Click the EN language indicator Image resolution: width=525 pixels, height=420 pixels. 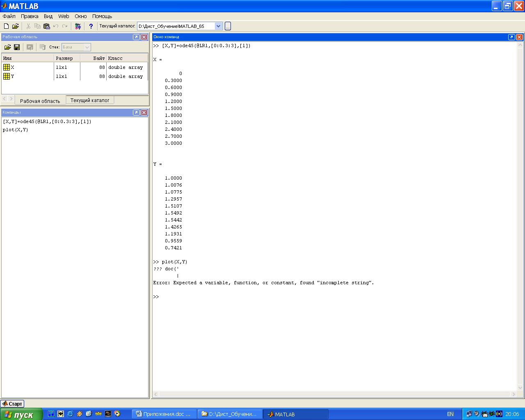pyautogui.click(x=450, y=414)
